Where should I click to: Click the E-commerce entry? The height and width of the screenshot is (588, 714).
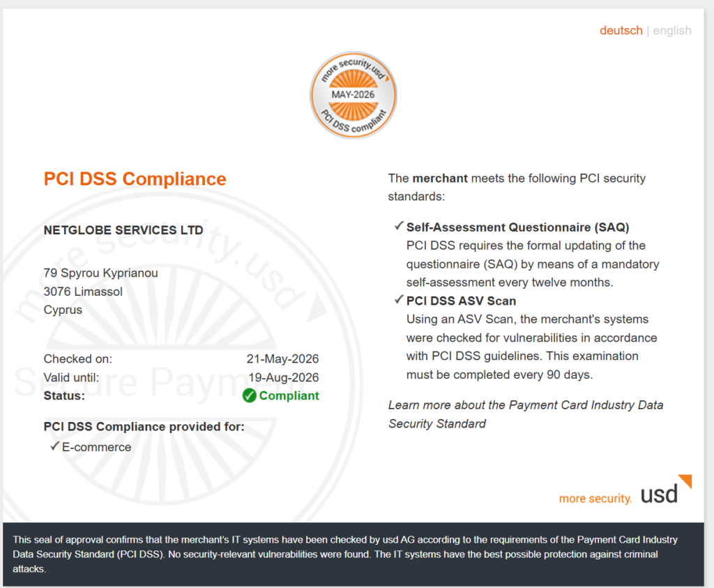coord(96,447)
